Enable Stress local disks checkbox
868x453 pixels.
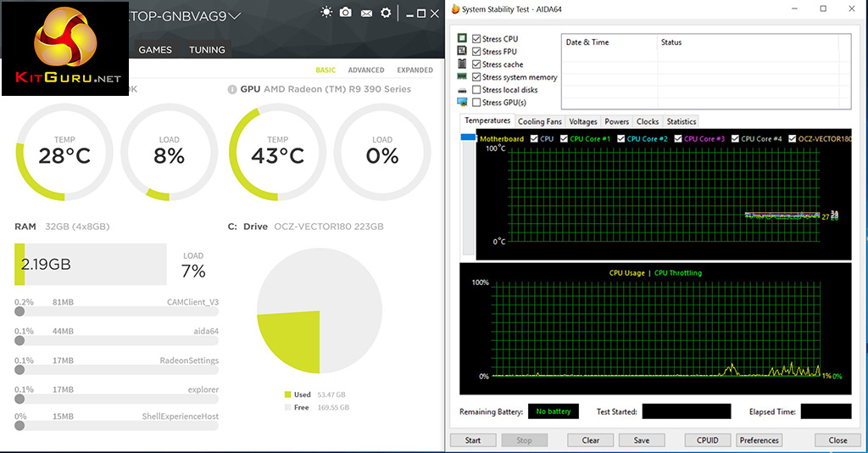pyautogui.click(x=476, y=90)
